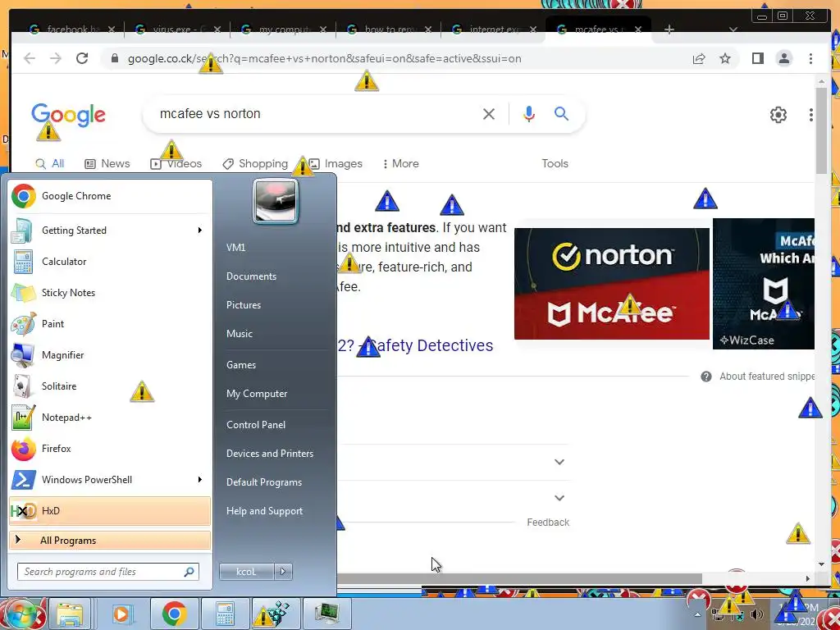Click Feedback link under questions
This screenshot has height=630, width=840.
pos(547,523)
